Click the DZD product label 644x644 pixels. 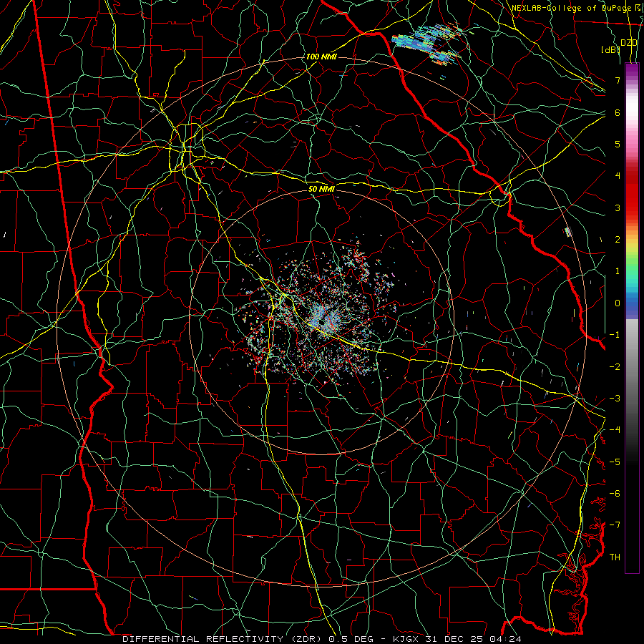point(629,43)
